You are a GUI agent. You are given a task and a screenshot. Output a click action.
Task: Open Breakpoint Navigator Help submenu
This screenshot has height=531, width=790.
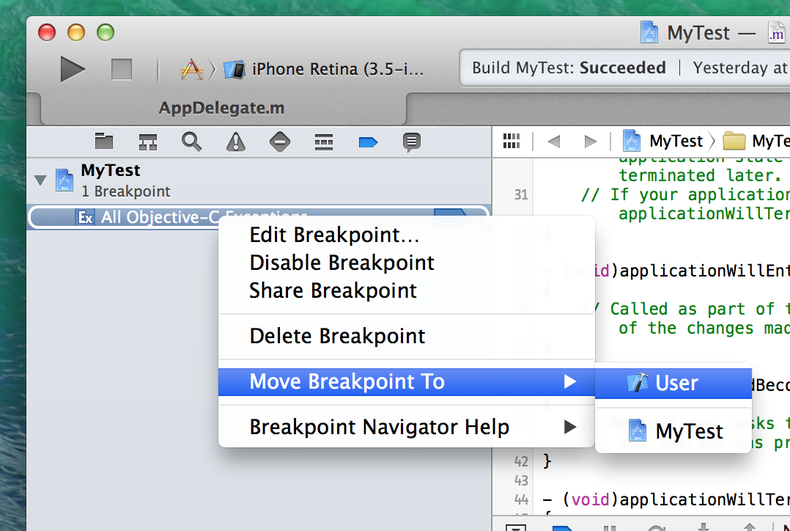pos(407,427)
